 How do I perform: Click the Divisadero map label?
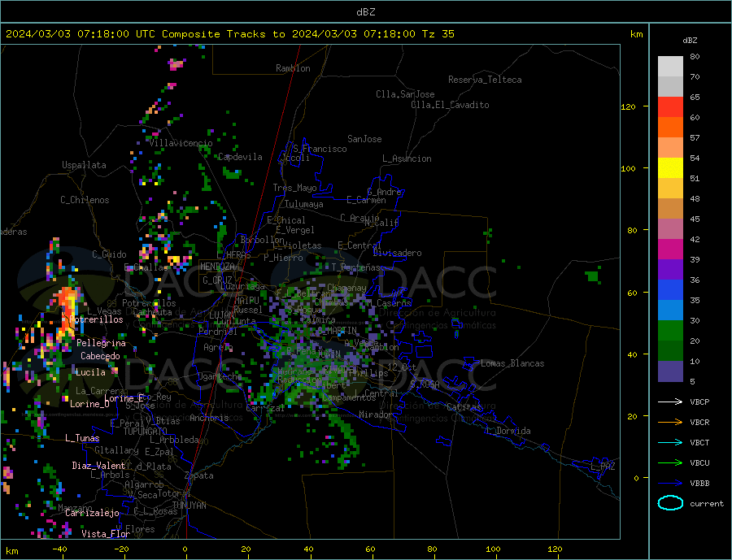[x=397, y=253]
